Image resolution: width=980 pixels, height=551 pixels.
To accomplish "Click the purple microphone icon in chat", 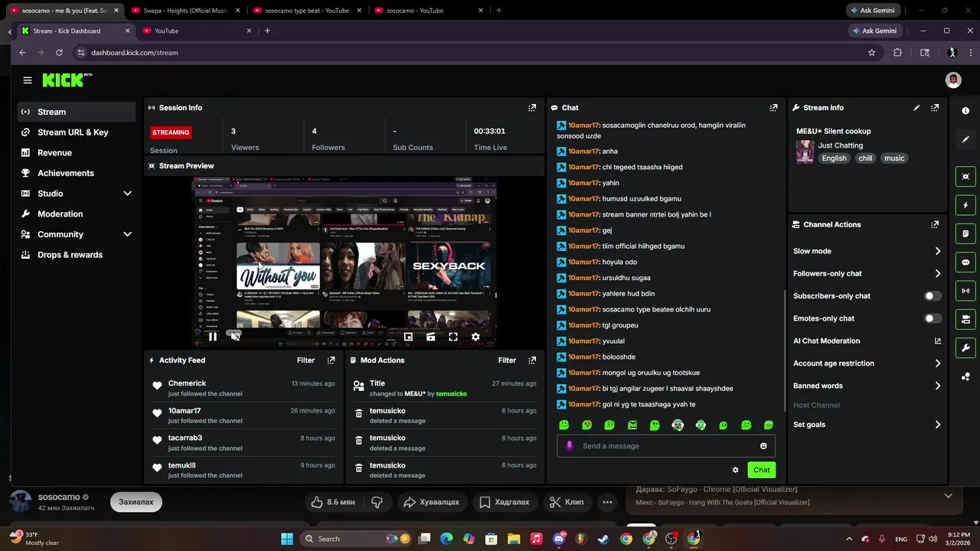I will [x=569, y=445].
